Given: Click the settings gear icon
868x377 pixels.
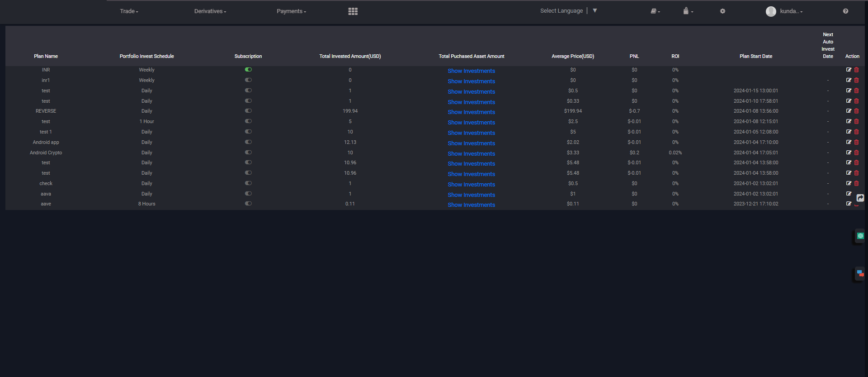Looking at the screenshot, I should [x=722, y=11].
